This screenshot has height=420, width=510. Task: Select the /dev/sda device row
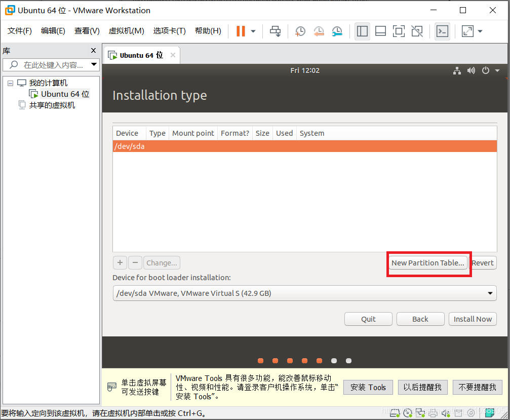pyautogui.click(x=305, y=146)
